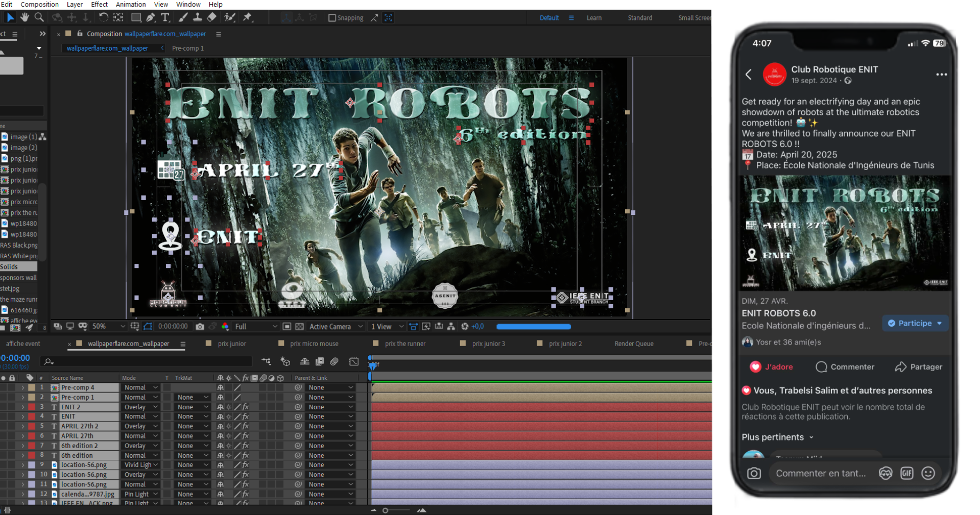The height and width of the screenshot is (515, 980).
Task: Open the Effect menu
Action: [x=99, y=4]
